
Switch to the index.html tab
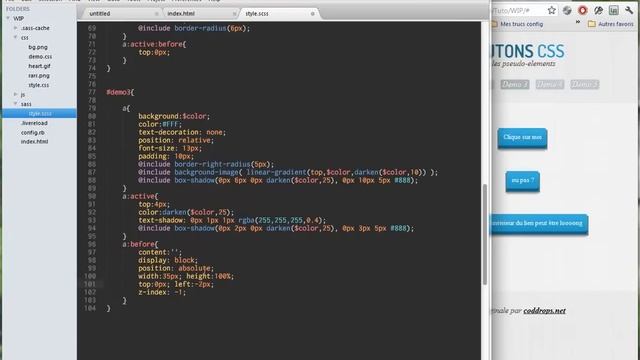click(181, 13)
